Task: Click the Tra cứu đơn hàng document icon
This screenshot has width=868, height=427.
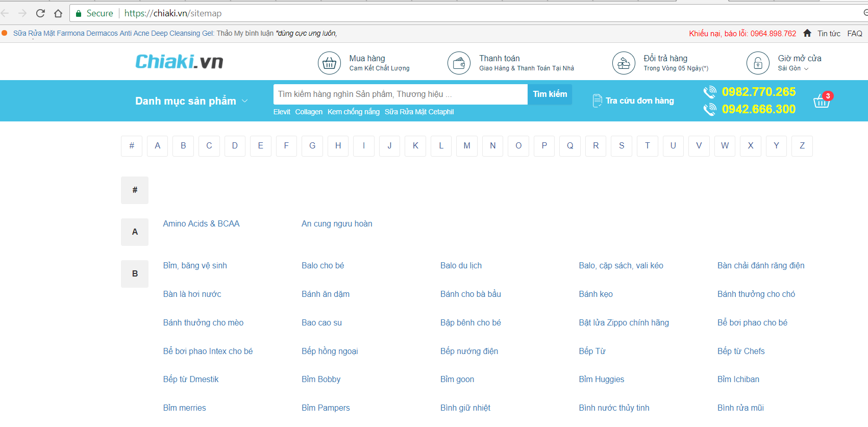Action: [597, 101]
